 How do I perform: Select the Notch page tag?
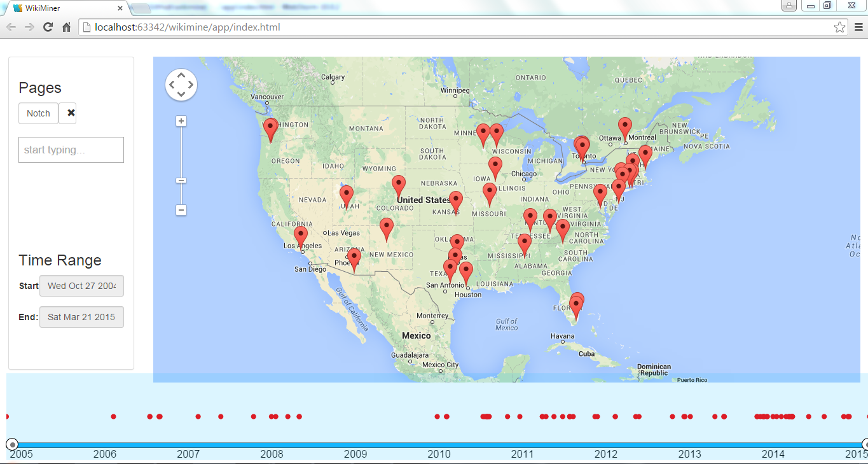pyautogui.click(x=38, y=113)
